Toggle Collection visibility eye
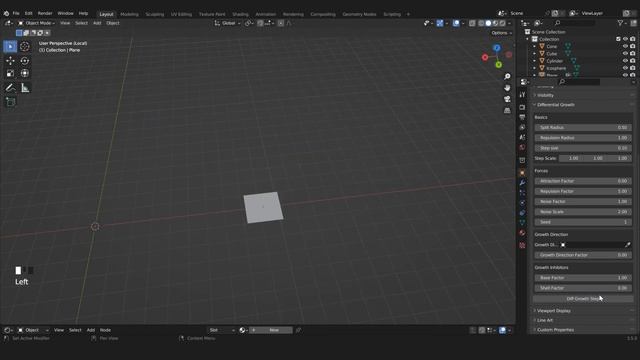The width and height of the screenshot is (640, 360). pyautogui.click(x=625, y=39)
